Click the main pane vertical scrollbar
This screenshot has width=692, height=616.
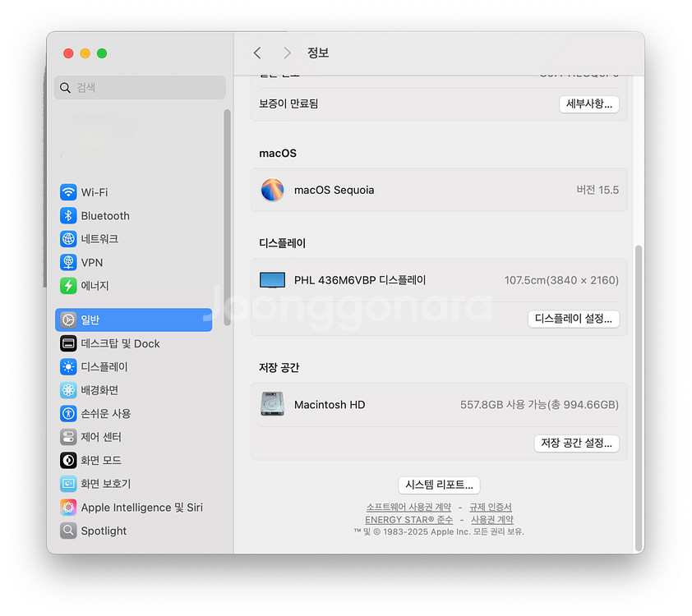[638, 398]
